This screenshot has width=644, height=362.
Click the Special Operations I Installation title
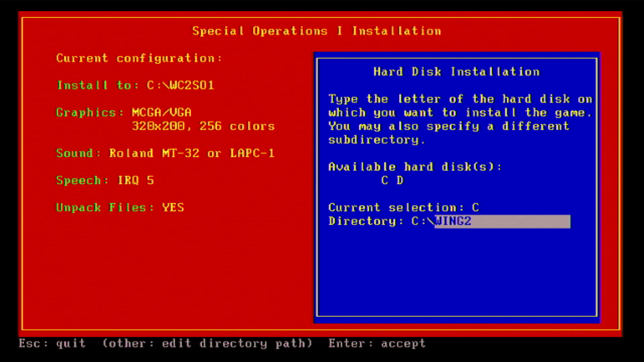316,31
